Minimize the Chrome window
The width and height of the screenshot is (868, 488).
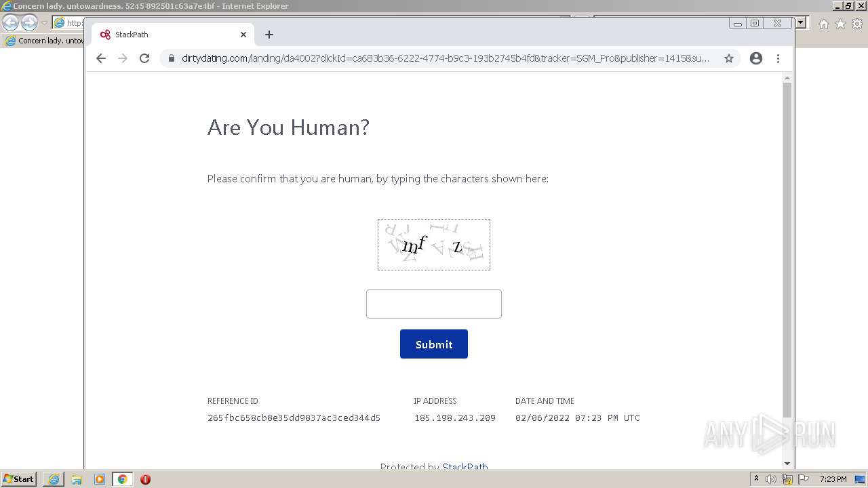coord(738,23)
